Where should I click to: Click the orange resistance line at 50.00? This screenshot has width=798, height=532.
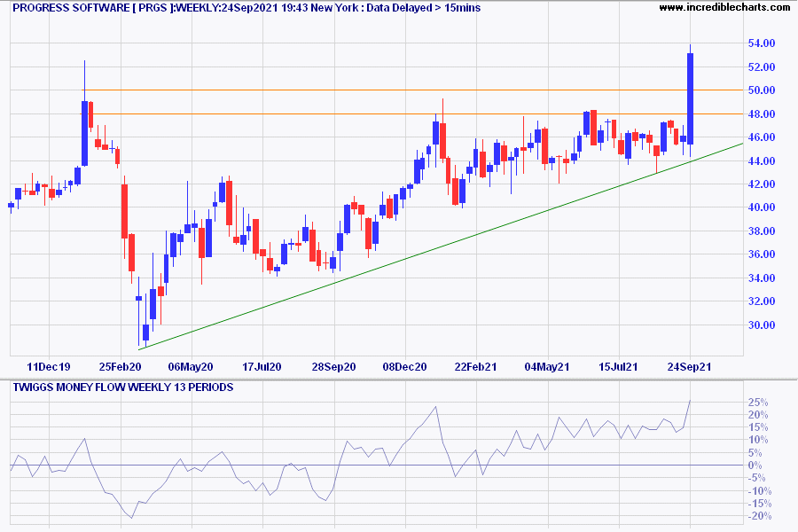pyautogui.click(x=412, y=90)
